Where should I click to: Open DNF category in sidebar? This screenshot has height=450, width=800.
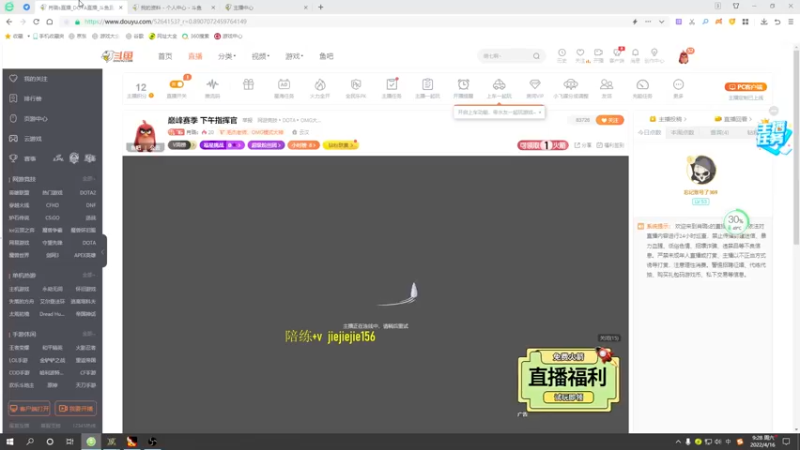pyautogui.click(x=90, y=205)
